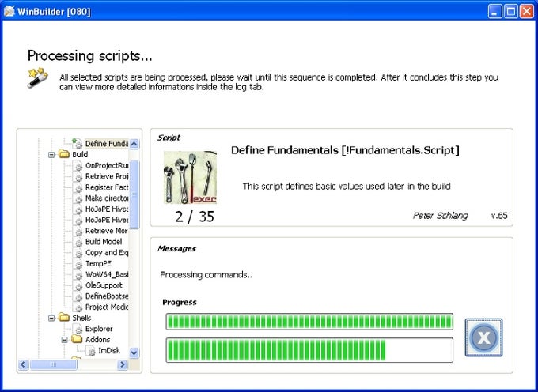Click the 2 / 35 script counter
This screenshot has height=392, width=538.
point(195,217)
